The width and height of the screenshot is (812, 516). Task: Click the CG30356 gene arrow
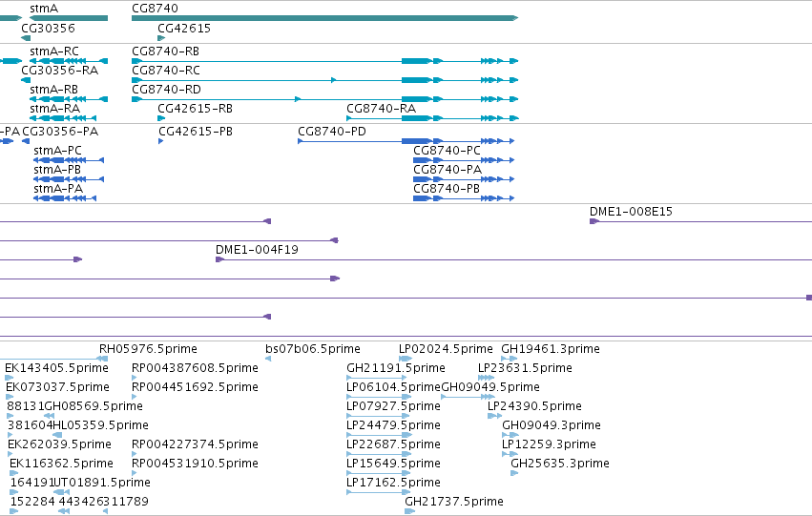click(x=26, y=38)
